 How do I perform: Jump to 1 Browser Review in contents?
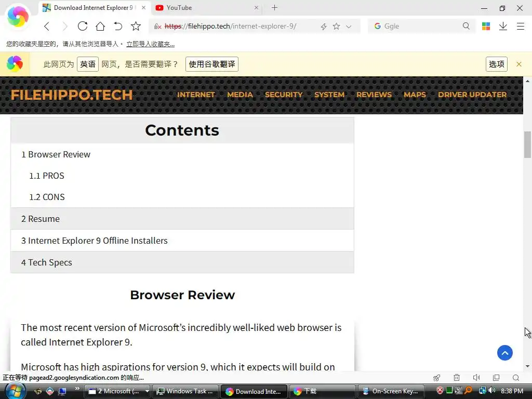click(56, 154)
